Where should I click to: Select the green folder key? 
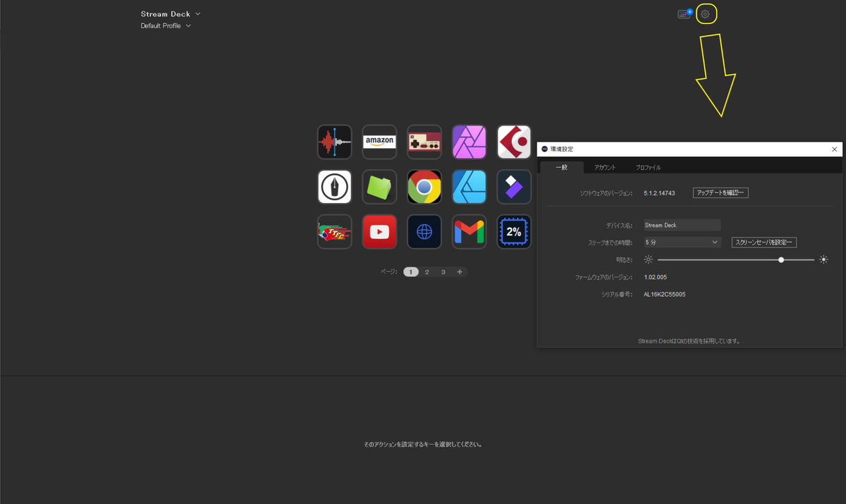click(x=379, y=187)
